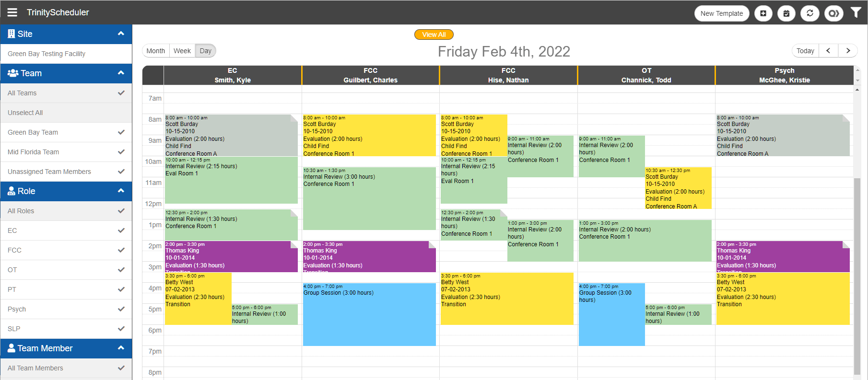This screenshot has height=380, width=868.
Task: Click the group icon beside Team
Action: point(13,73)
